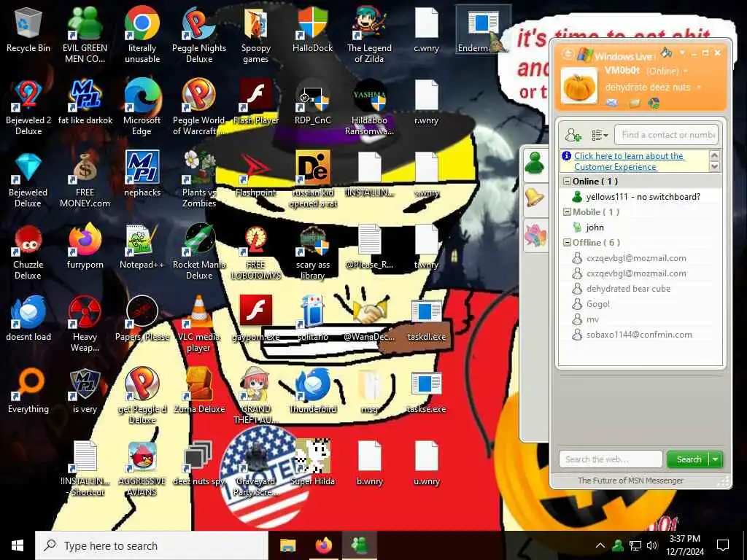This screenshot has width=747, height=560.
Task: Launch HalloDock shortcut
Action: coord(312,29)
